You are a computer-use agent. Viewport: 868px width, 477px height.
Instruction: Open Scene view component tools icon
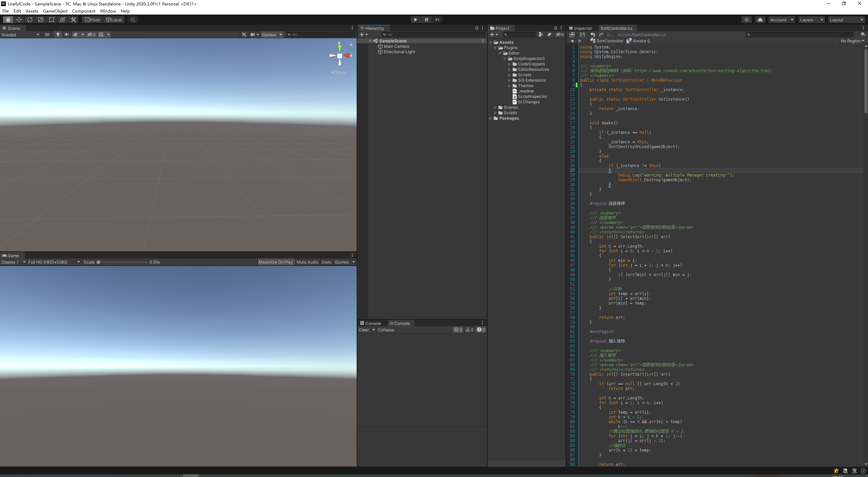point(244,35)
